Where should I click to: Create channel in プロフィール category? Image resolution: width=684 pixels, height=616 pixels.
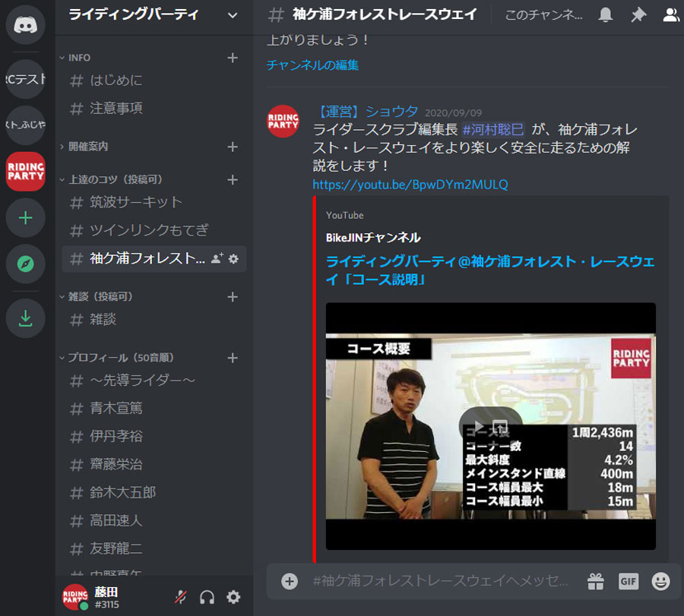coord(233,358)
